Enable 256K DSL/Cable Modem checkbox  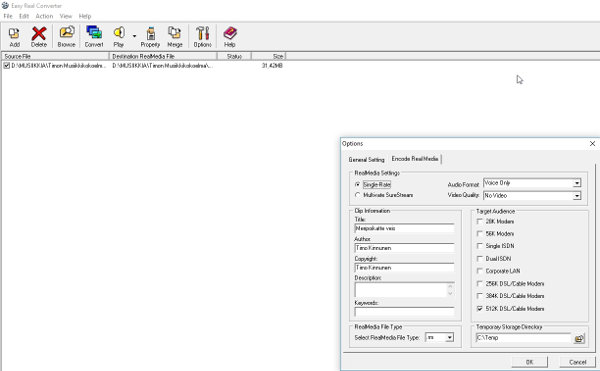[x=479, y=284]
